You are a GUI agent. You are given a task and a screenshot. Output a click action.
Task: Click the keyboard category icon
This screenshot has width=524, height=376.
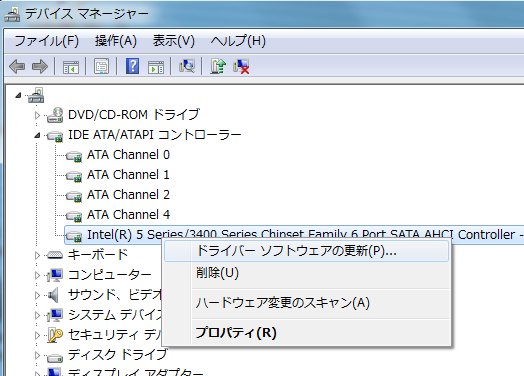[55, 255]
